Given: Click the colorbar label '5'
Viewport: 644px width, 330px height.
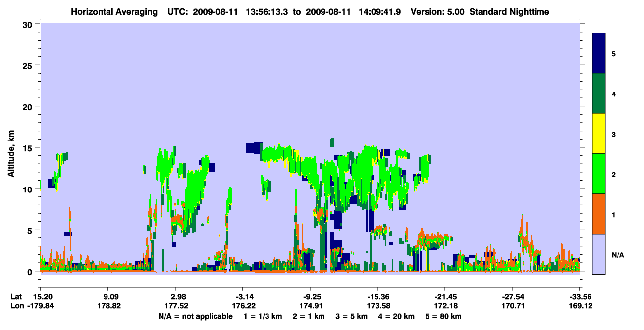Looking at the screenshot, I should click(613, 53).
